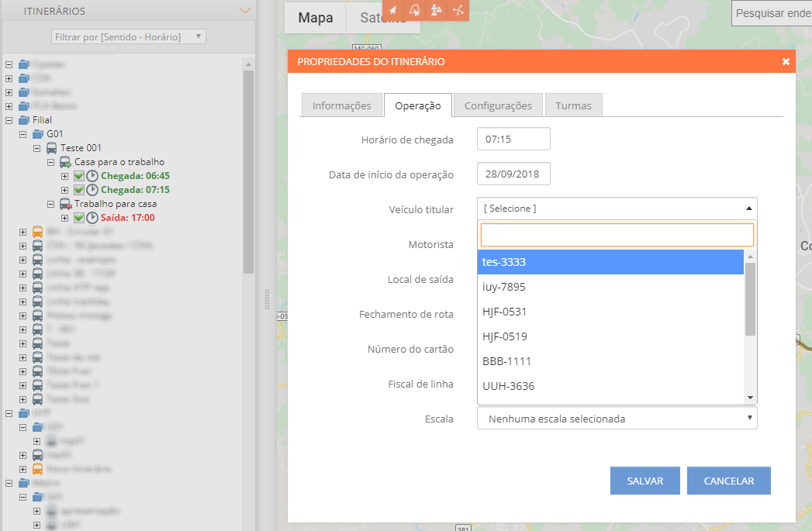Viewport: 812px width, 531px height.
Task: Click the vehicle search field in dropdown
Action: (617, 235)
